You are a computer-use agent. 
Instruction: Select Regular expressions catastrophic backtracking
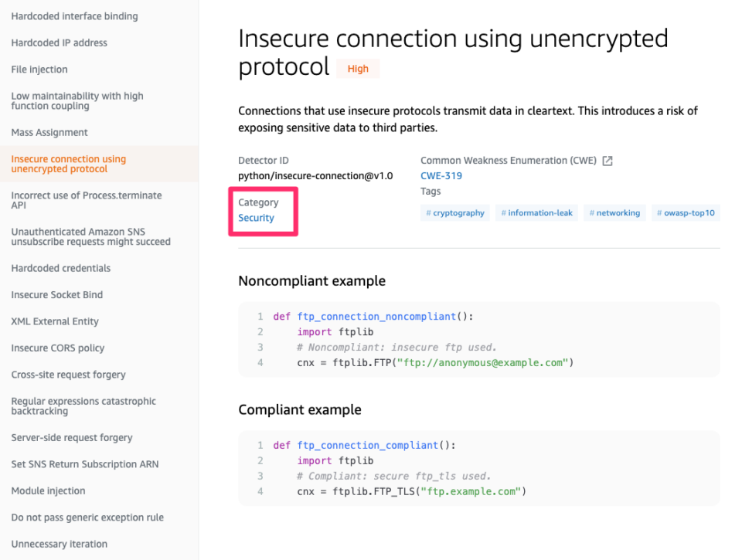[x=83, y=406]
